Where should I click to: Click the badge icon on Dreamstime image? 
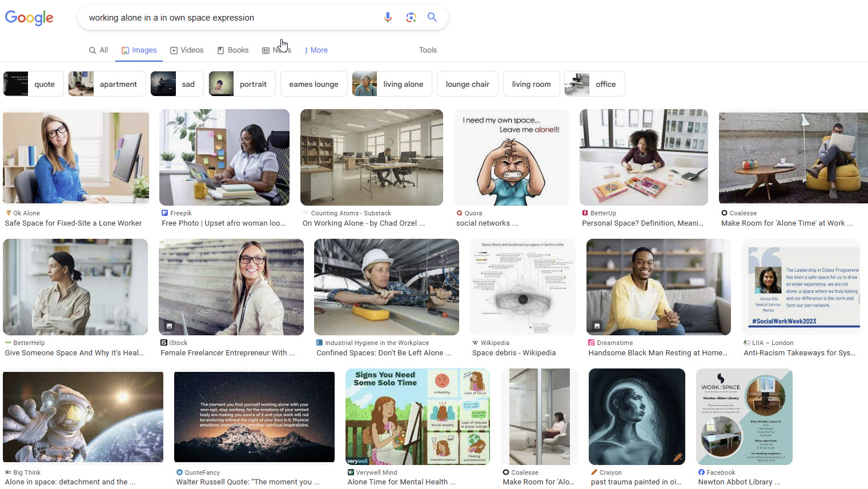pyautogui.click(x=597, y=326)
